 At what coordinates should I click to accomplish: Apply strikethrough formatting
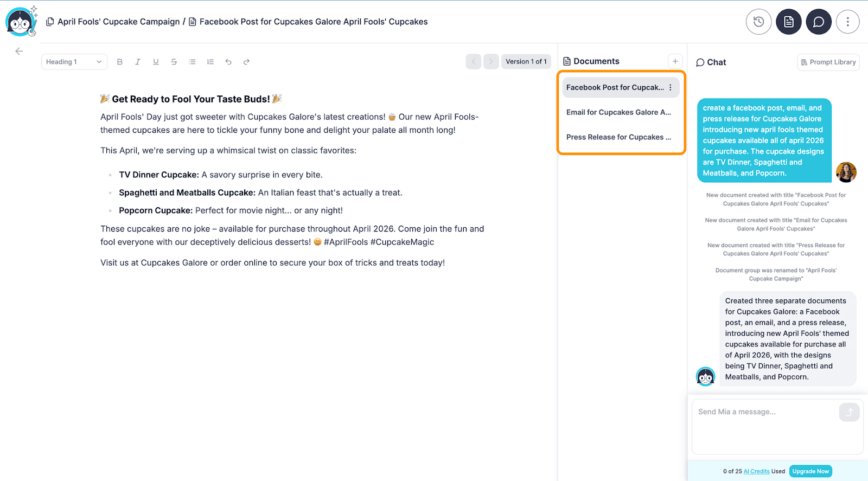point(174,62)
